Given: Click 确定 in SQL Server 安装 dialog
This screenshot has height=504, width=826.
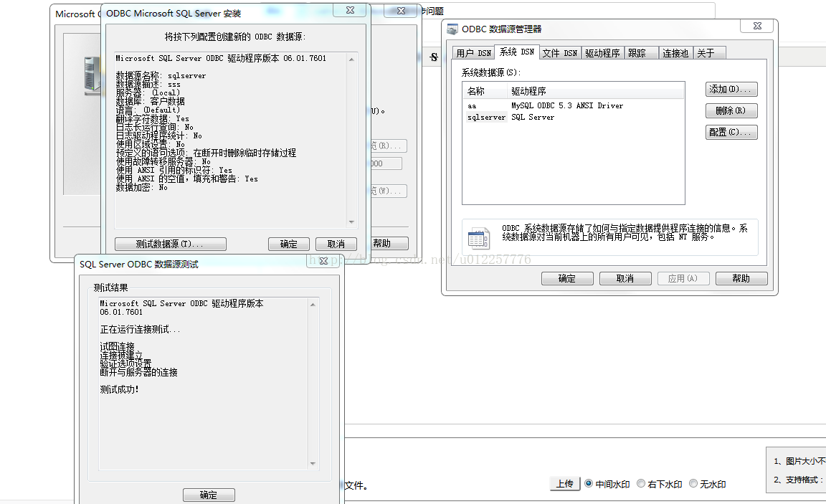Looking at the screenshot, I should [x=289, y=244].
